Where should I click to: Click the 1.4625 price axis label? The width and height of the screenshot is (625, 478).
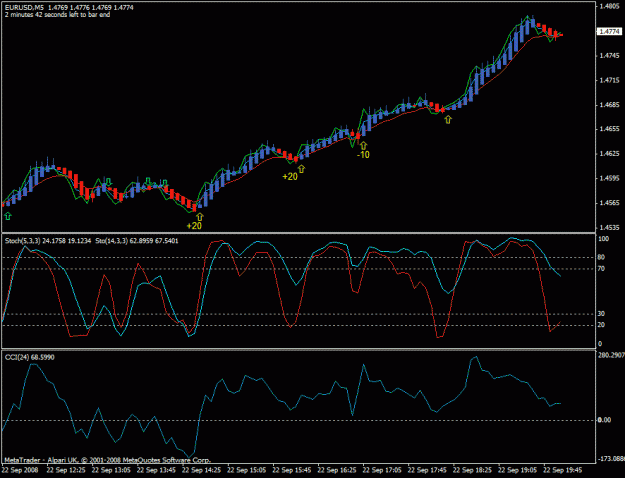(609, 154)
